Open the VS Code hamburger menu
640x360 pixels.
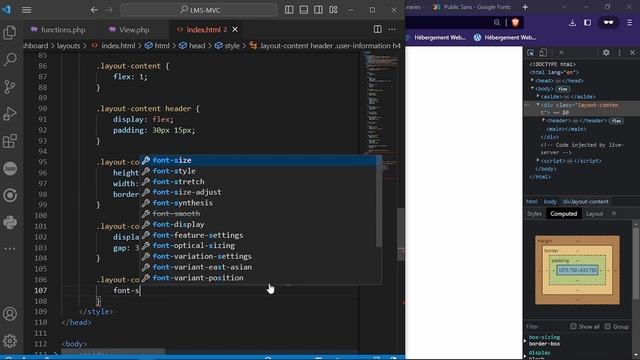click(x=27, y=10)
